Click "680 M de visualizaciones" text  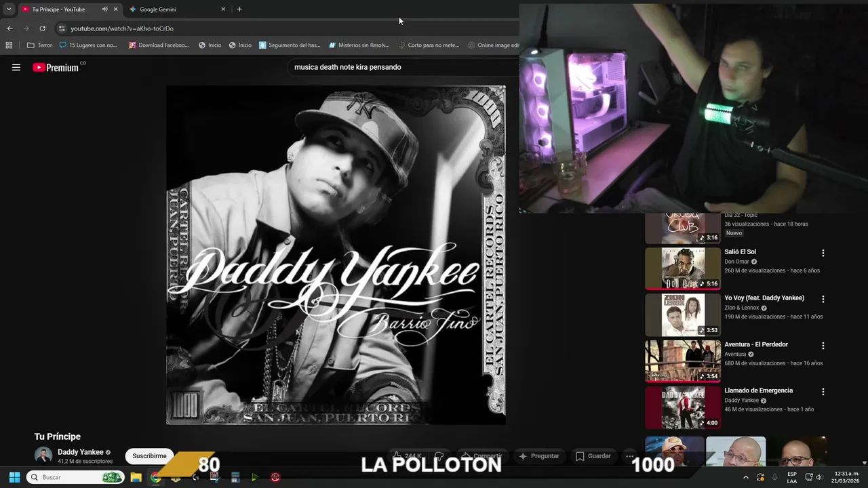click(755, 363)
